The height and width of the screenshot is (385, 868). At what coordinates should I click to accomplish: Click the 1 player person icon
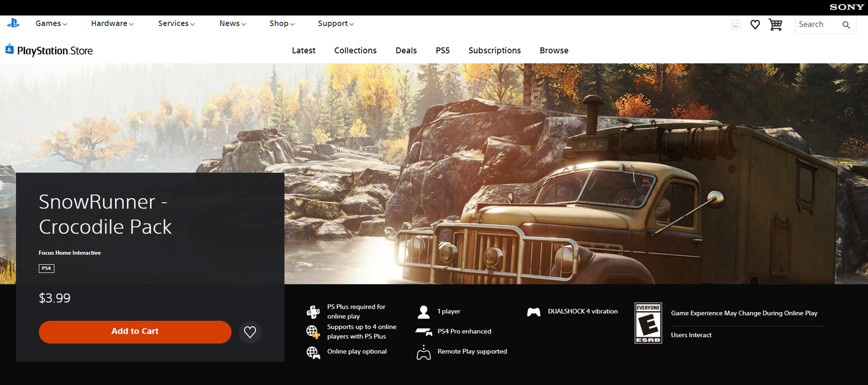(424, 312)
